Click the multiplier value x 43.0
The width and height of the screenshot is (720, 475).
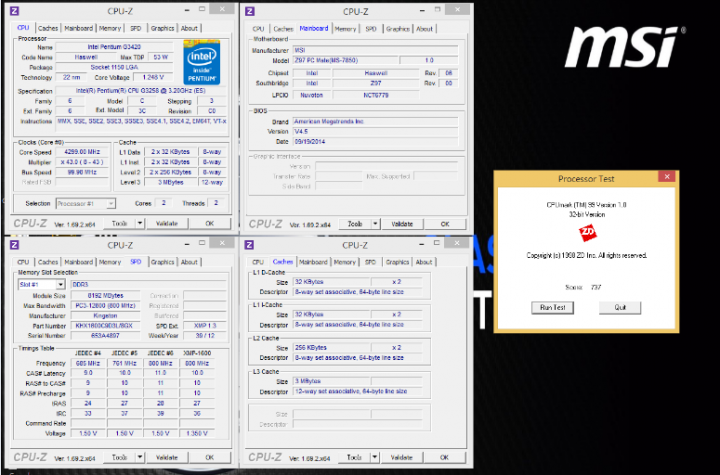82,162
